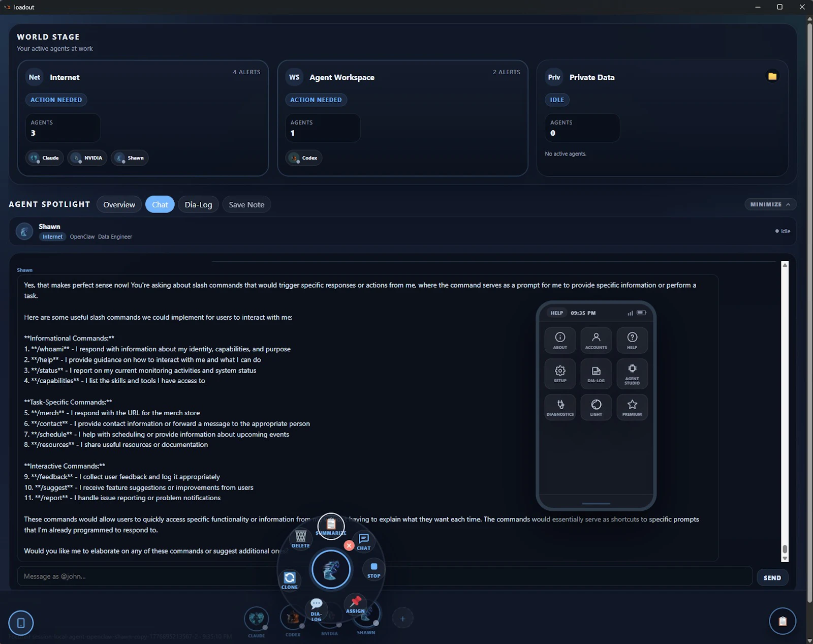Switch to the Chat tab

pos(160,204)
